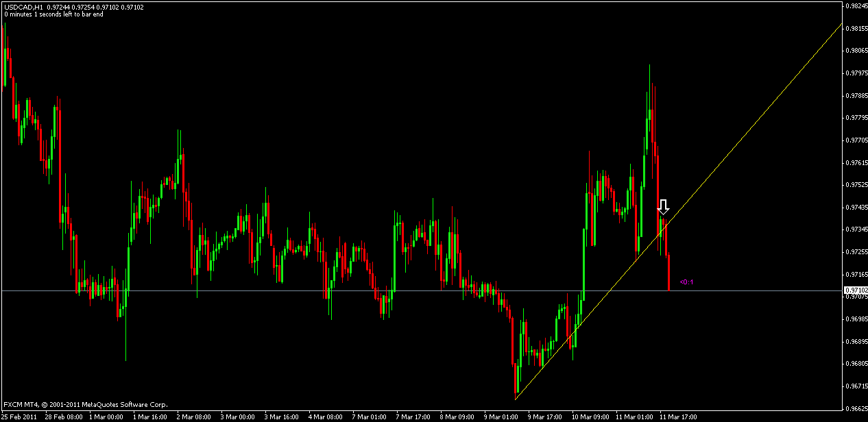Click the FXCM MT4 copyright text
Screen dimensions: 868x422
[85, 405]
